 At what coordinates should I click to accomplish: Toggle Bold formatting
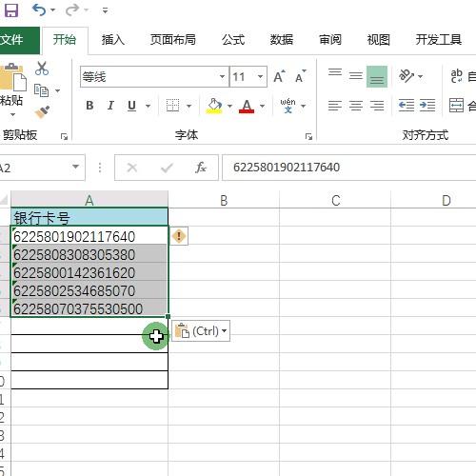point(89,106)
